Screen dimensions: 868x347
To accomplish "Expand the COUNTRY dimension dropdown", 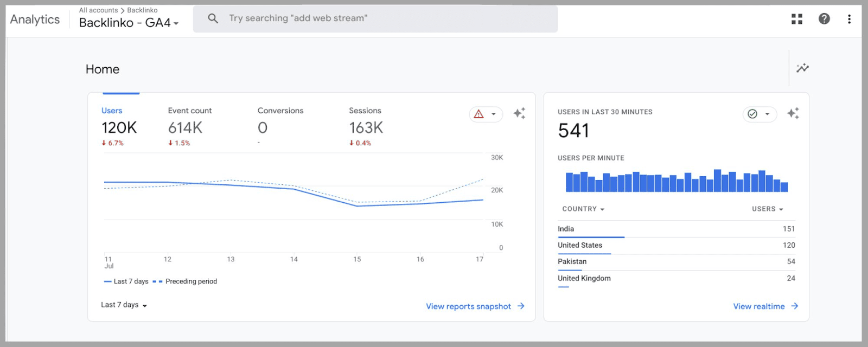I will click(583, 209).
